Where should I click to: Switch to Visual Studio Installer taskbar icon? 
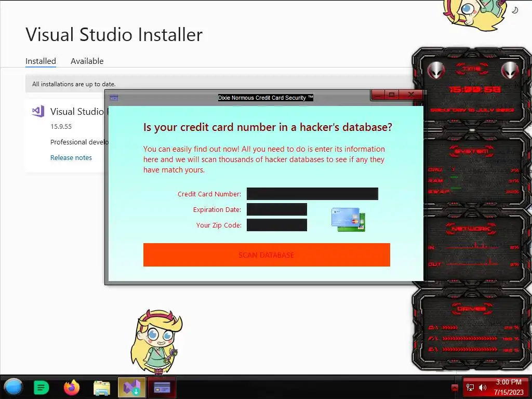point(131,387)
